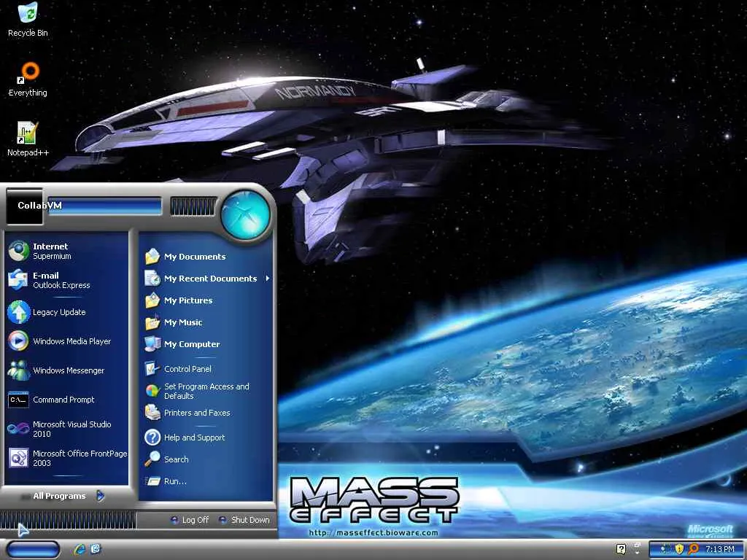
Task: Click the Start button on the taskbar
Action: (x=34, y=550)
